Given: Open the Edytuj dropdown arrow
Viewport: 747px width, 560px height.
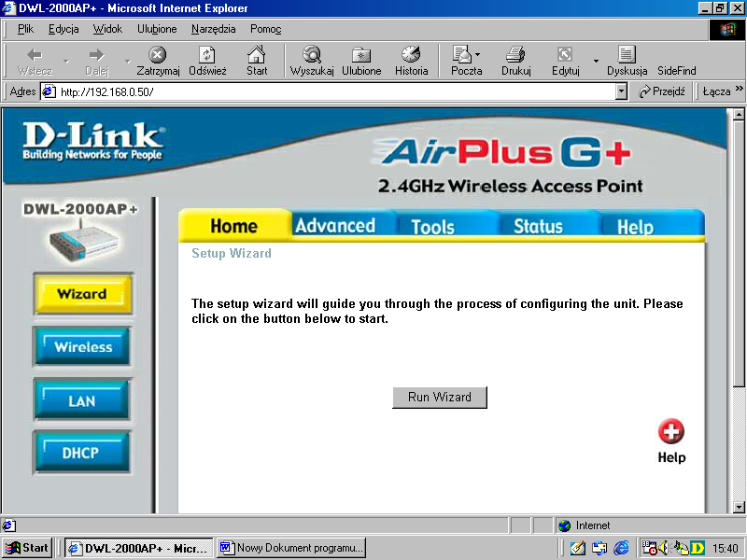Looking at the screenshot, I should (x=596, y=62).
